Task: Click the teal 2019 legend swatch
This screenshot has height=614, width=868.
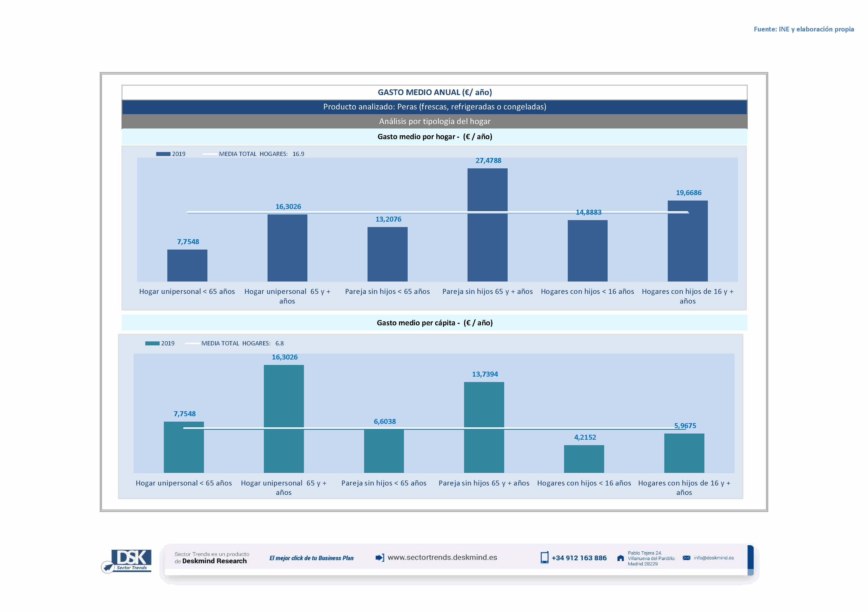Action: 152,343
